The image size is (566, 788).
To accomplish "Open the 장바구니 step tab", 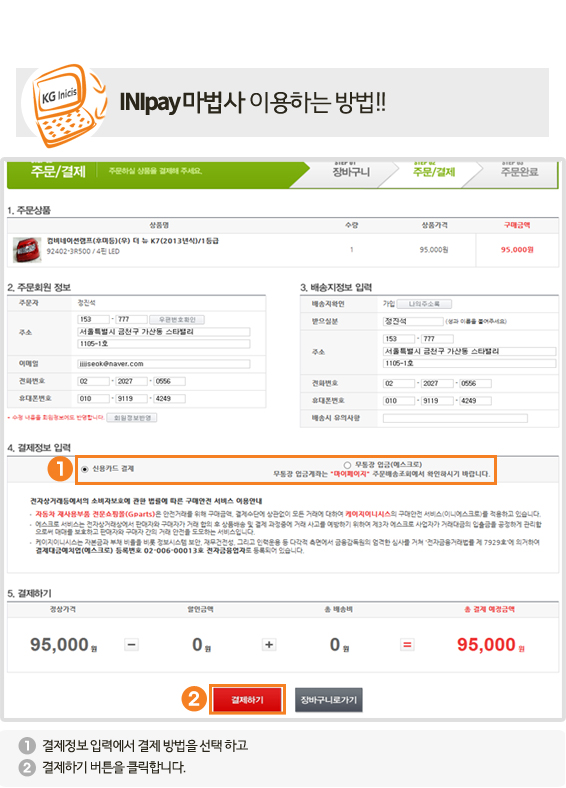I will (351, 172).
